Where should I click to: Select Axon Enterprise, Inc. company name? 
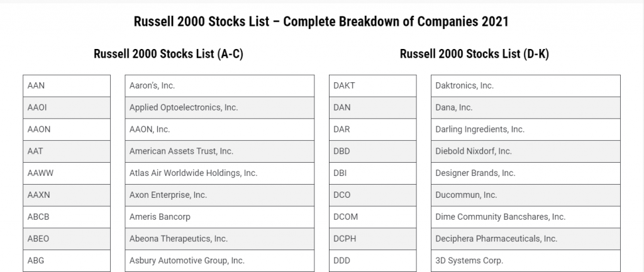[x=168, y=195]
